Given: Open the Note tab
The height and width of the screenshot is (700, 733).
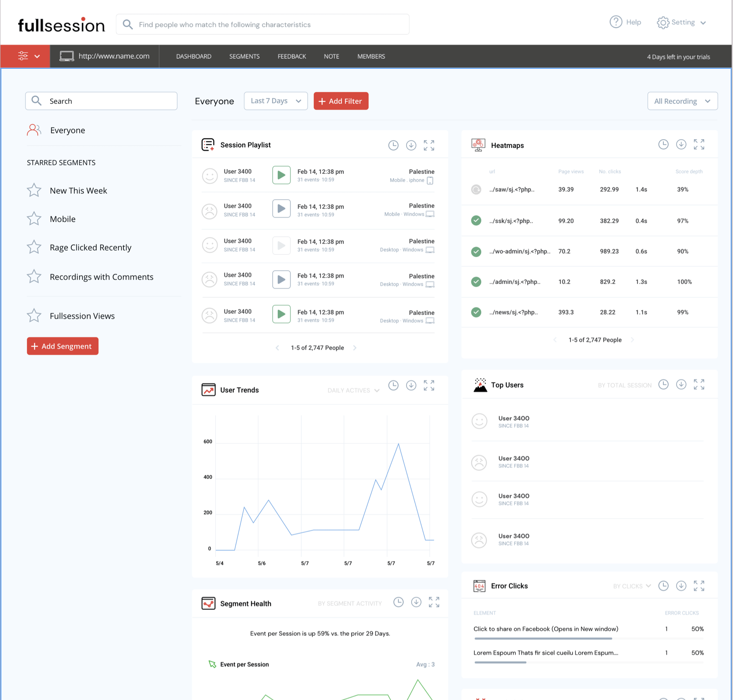Looking at the screenshot, I should [331, 56].
